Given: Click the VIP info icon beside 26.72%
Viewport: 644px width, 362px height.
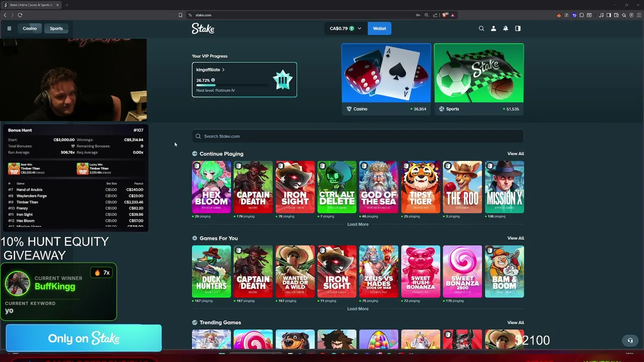Looking at the screenshot, I should click(x=213, y=80).
